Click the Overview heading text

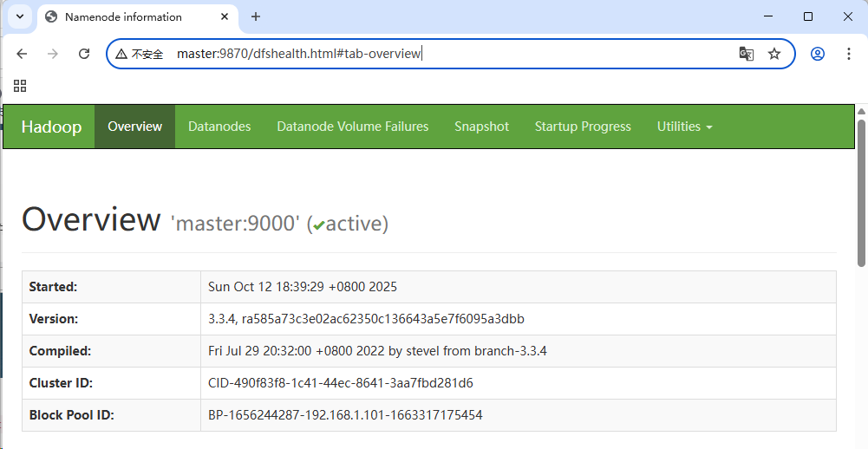pos(91,220)
